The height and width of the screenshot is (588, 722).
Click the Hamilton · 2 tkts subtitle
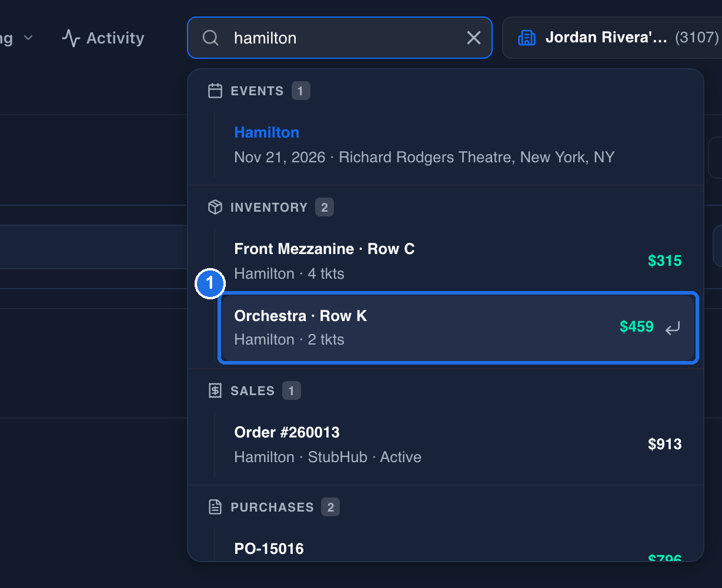click(289, 340)
